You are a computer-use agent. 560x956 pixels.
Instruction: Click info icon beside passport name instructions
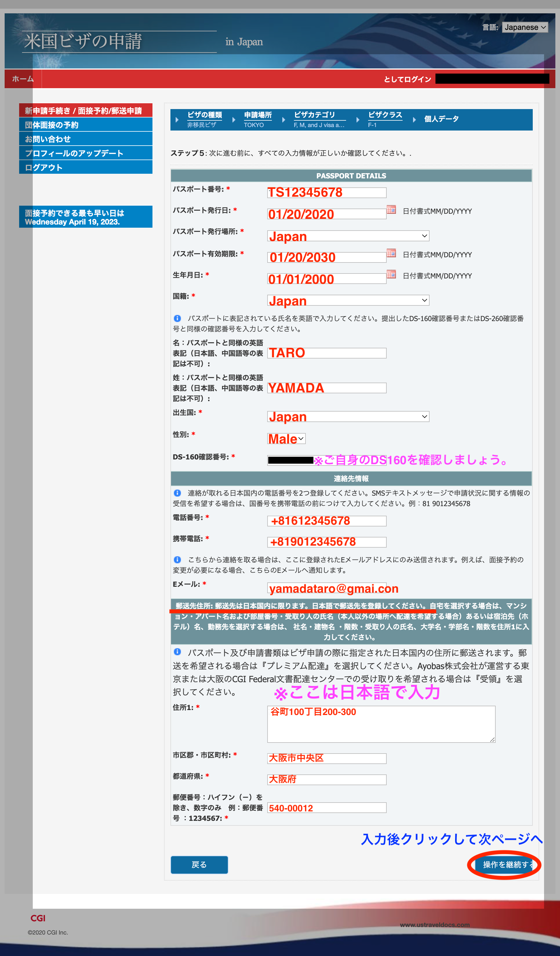(177, 318)
